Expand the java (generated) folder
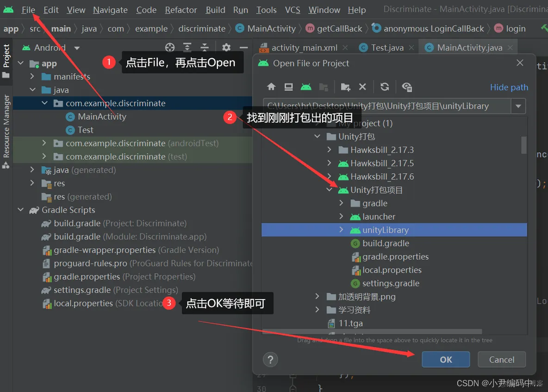548x392 pixels. (32, 170)
